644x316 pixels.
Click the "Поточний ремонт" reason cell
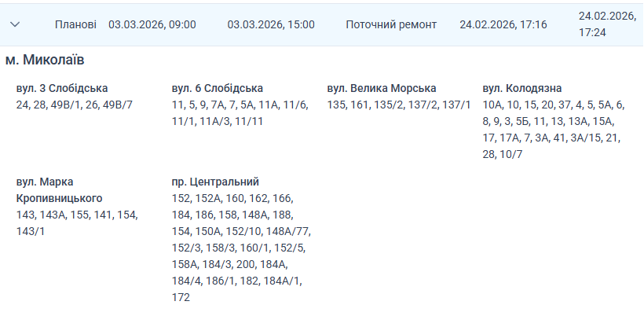click(x=391, y=24)
